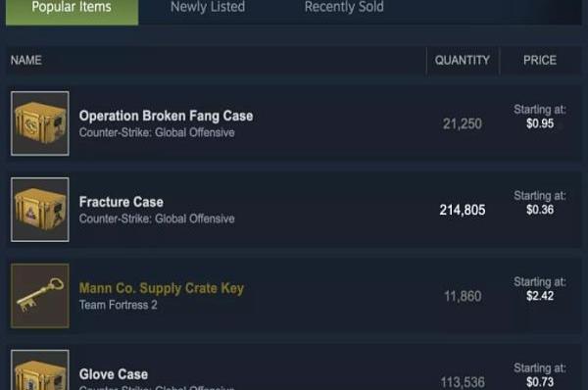Open the Recently Sold tab

pyautogui.click(x=344, y=7)
